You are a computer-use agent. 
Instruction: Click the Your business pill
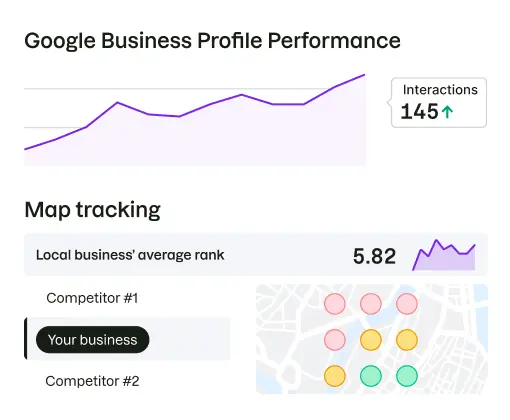93,340
